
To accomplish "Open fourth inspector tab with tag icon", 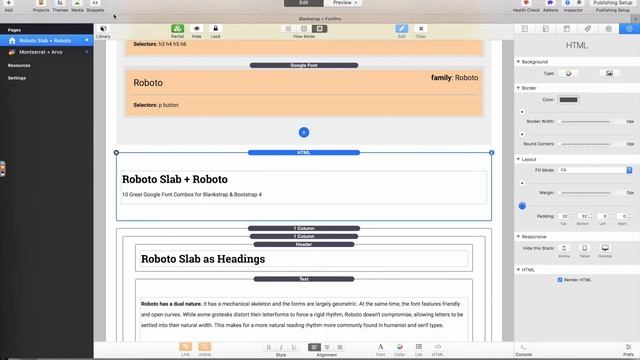I will click(587, 29).
